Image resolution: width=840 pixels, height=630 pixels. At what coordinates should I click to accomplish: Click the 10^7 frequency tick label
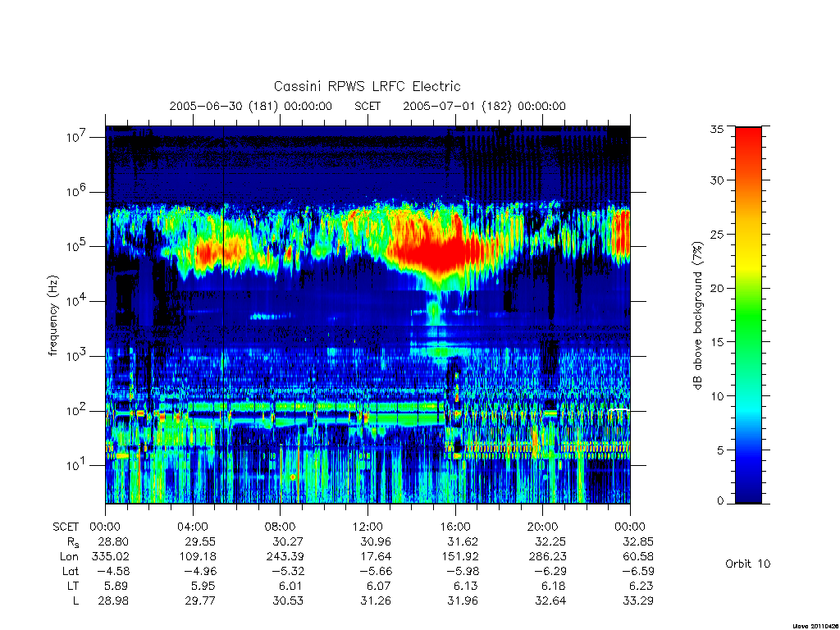point(77,137)
